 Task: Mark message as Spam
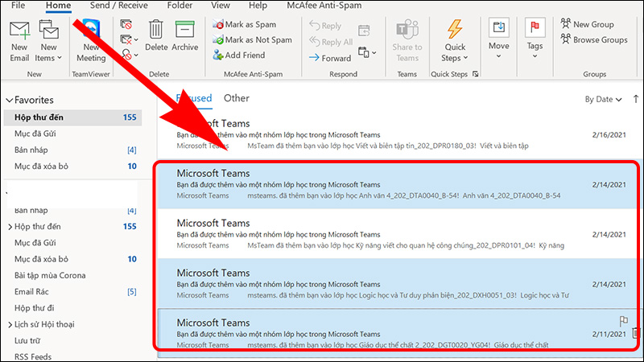[245, 24]
